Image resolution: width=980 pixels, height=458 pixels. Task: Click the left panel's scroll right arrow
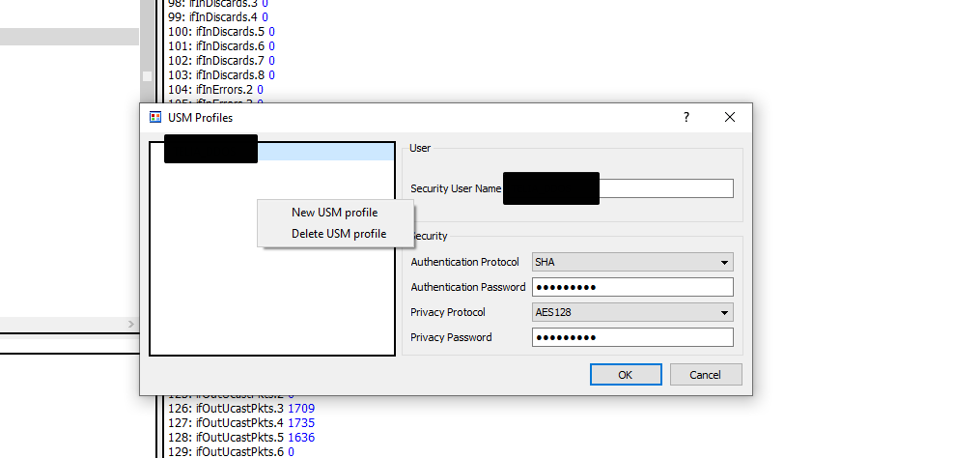[x=132, y=324]
